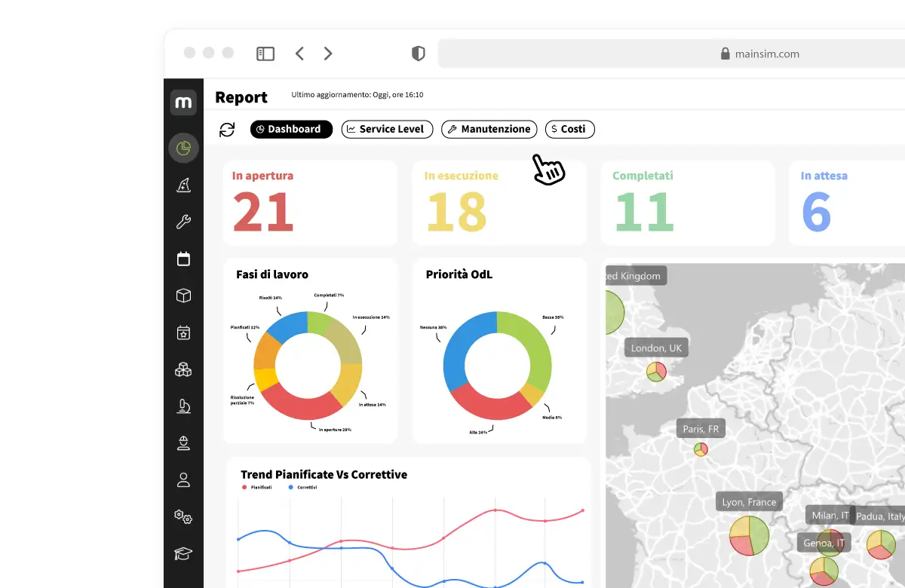
Task: Open the microscope sidebar icon
Action: coord(183,406)
